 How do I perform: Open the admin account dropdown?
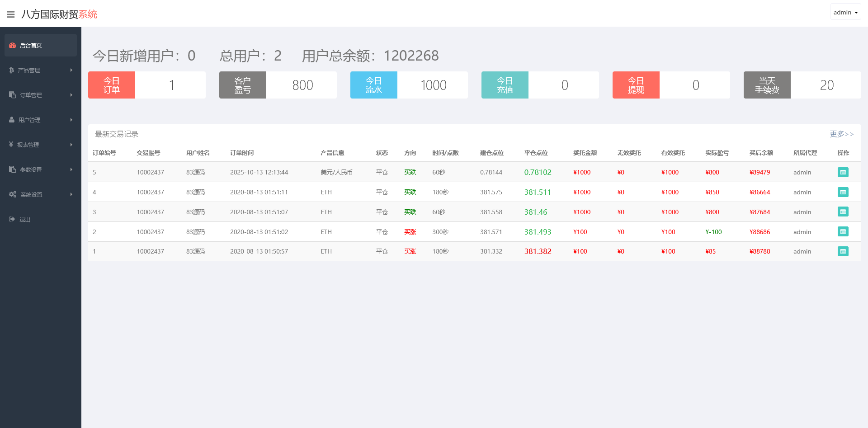coord(845,12)
